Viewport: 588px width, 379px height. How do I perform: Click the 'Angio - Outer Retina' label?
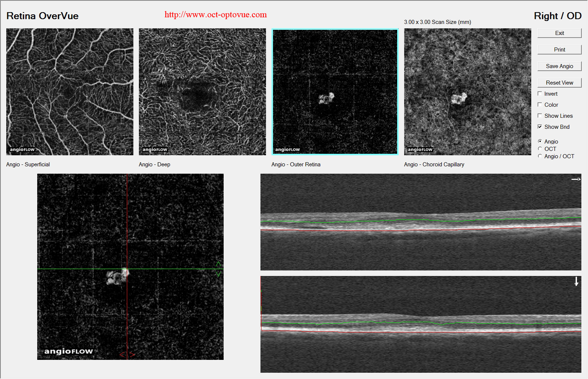[296, 164]
